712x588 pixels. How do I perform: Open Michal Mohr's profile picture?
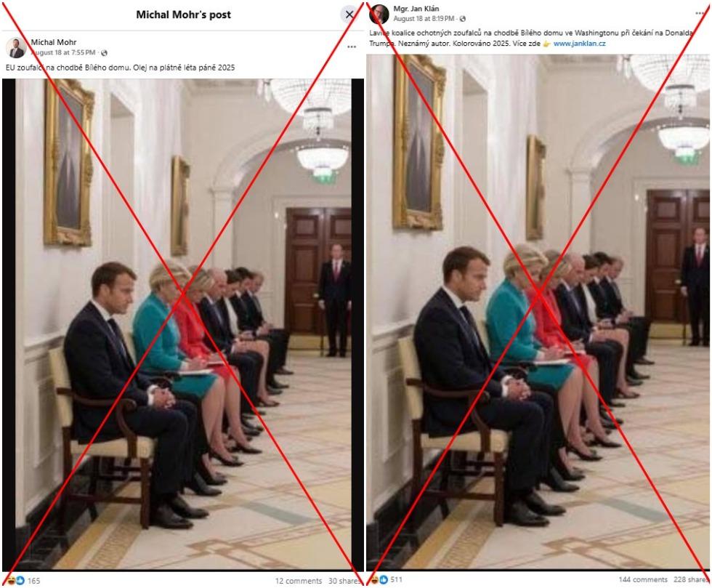[x=16, y=48]
